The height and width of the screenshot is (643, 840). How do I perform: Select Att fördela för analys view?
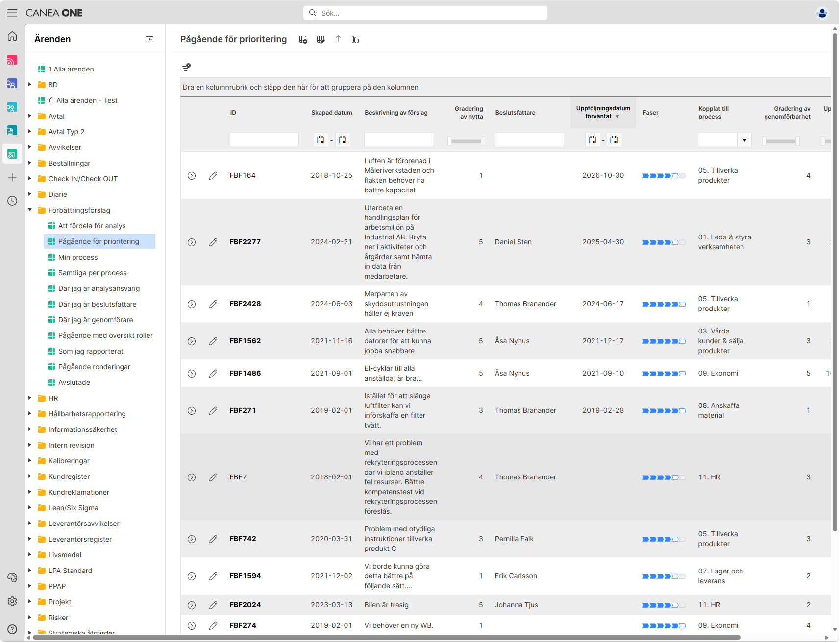92,226
